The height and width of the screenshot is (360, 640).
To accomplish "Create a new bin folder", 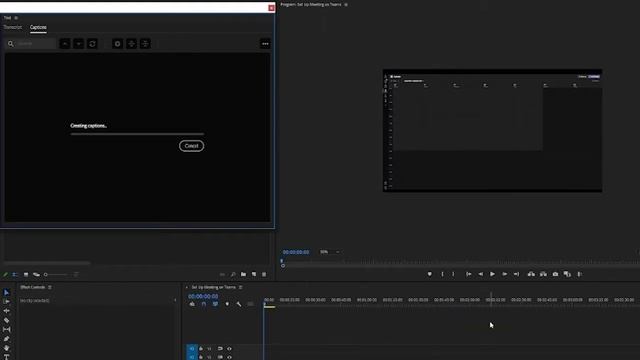I will click(x=243, y=275).
